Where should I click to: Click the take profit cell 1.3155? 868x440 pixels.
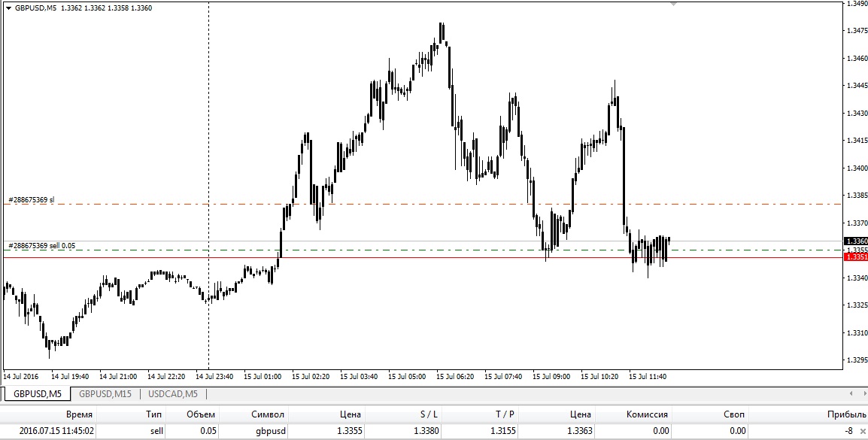pos(502,430)
